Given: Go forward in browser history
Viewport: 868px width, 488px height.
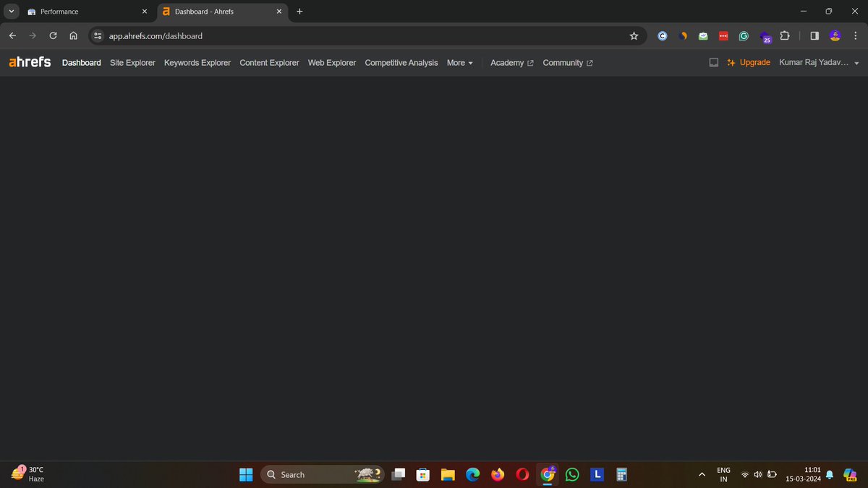Looking at the screenshot, I should click(x=33, y=35).
